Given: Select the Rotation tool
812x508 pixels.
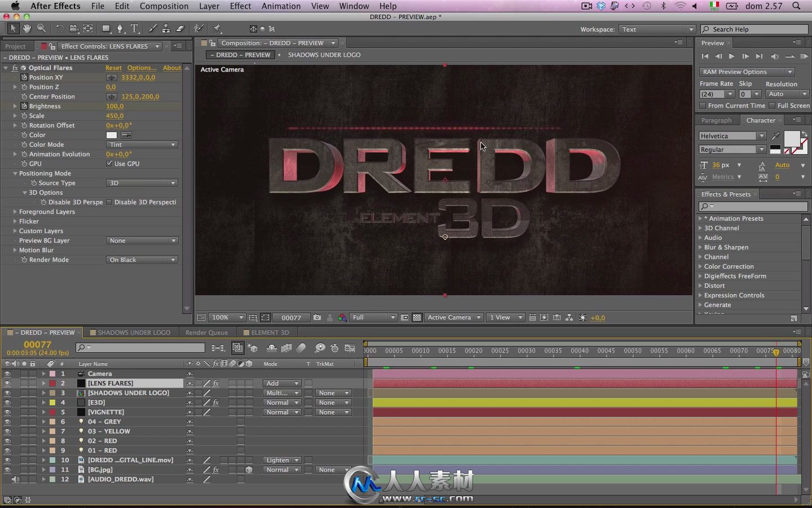Looking at the screenshot, I should 59,28.
